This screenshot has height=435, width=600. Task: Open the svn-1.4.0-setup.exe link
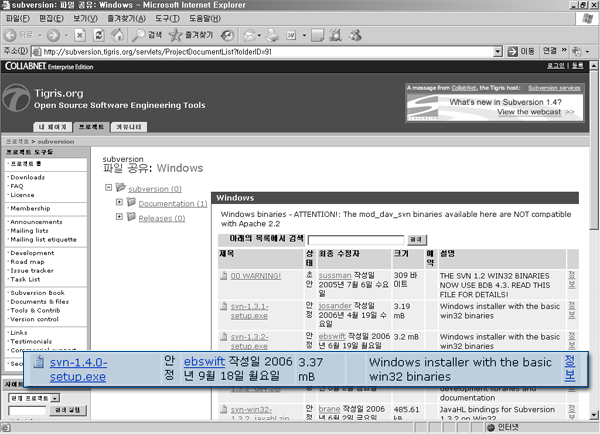78,369
